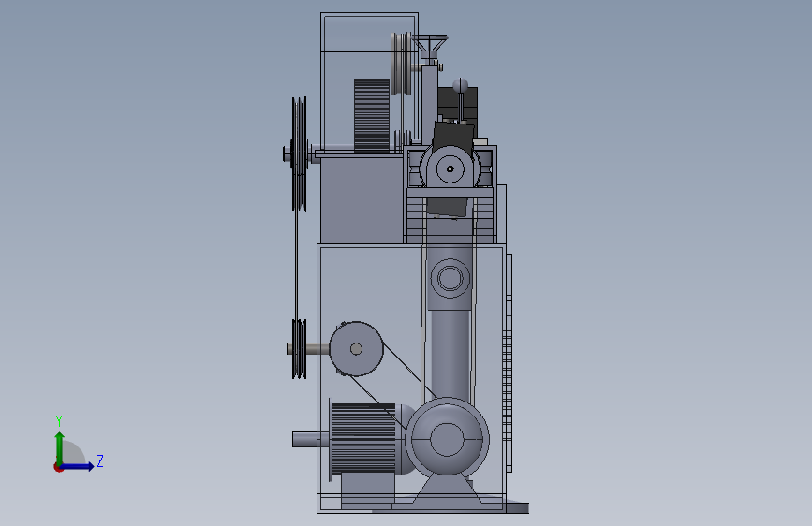Select the large grooved pulley at upper left
The height and width of the screenshot is (526, 812).
pos(299,153)
